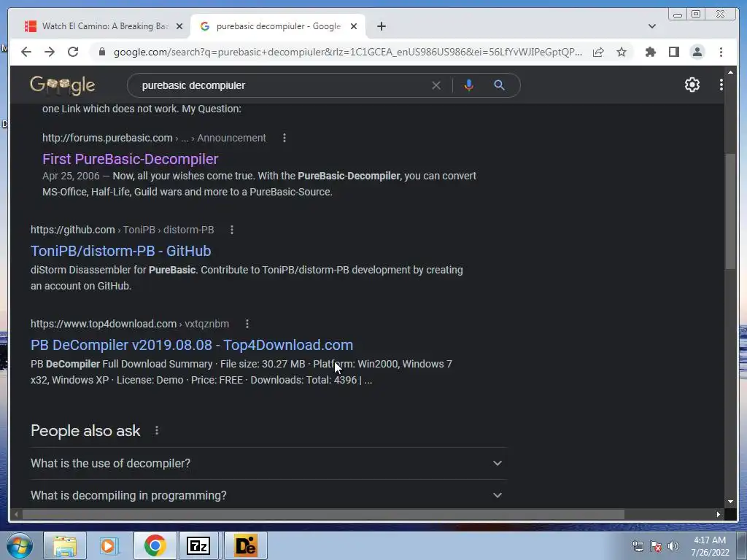Open github.com result options menu
The image size is (747, 560).
tap(232, 230)
